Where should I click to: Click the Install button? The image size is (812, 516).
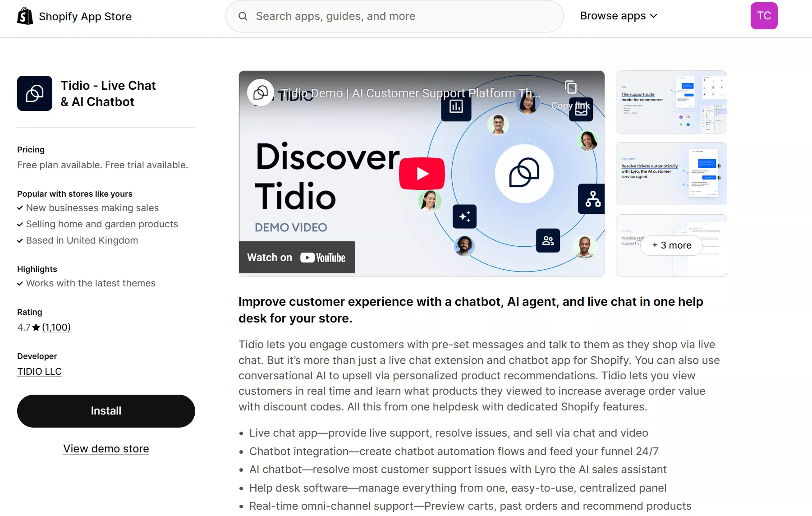coord(106,411)
